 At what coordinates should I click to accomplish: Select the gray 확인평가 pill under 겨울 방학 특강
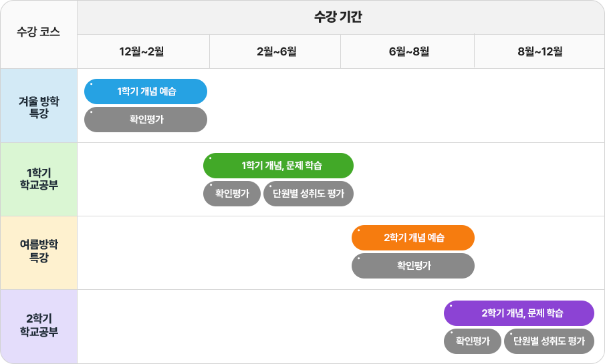[146, 120]
